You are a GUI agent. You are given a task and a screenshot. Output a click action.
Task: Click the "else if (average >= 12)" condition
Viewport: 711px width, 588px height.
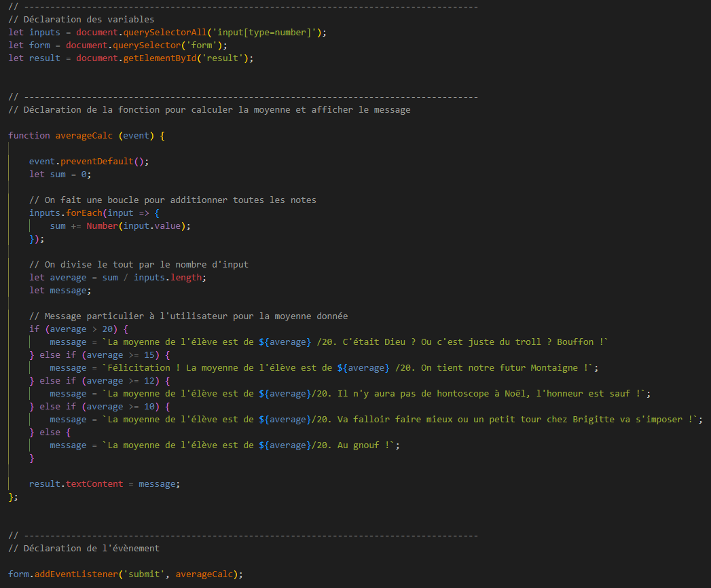click(100, 381)
